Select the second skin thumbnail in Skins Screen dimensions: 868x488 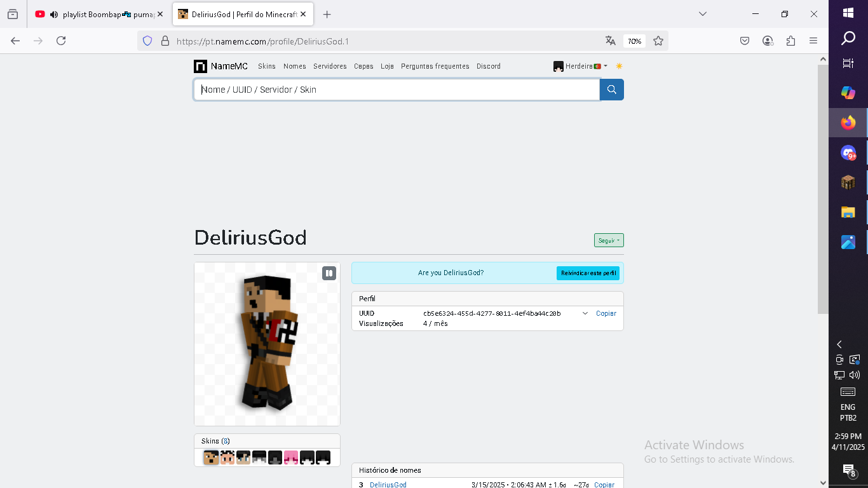coord(227,457)
